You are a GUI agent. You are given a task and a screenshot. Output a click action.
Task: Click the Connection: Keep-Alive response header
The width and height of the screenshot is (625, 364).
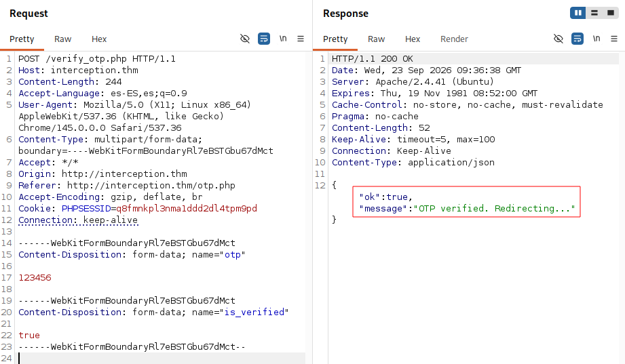(x=392, y=151)
